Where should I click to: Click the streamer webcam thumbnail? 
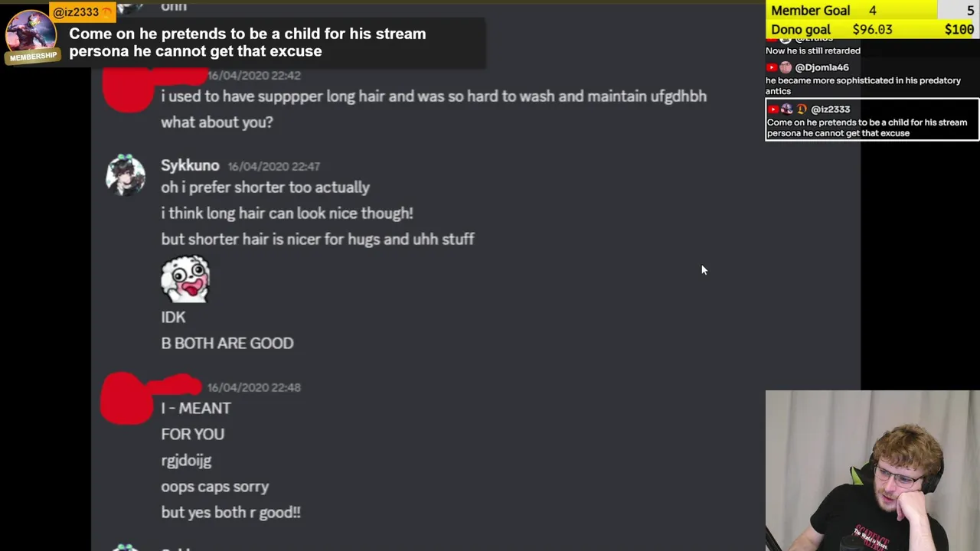[872, 471]
